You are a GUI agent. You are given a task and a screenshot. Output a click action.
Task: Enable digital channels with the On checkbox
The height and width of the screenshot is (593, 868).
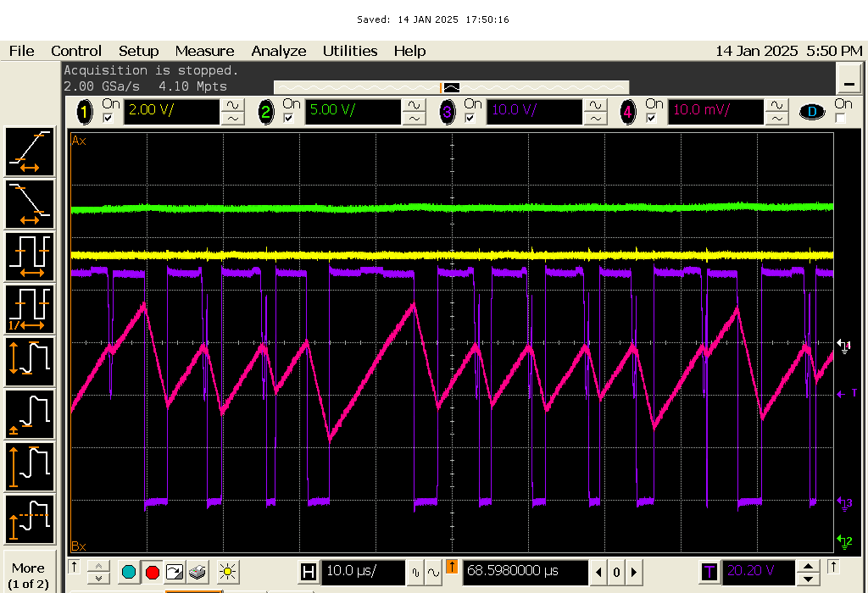[840, 118]
